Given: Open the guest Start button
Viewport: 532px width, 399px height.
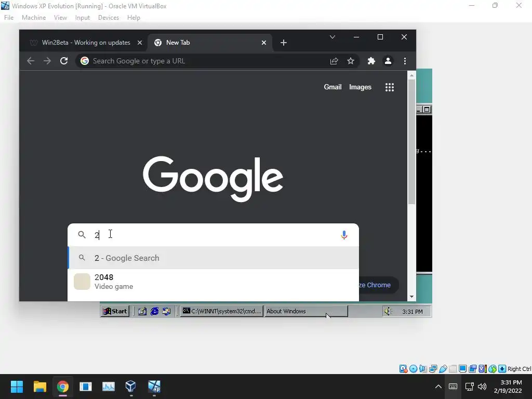Looking at the screenshot, I should pos(115,311).
